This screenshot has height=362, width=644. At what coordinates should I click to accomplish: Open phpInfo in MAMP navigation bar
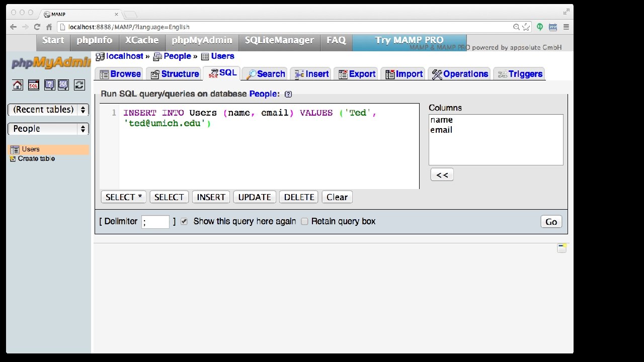[x=95, y=42]
